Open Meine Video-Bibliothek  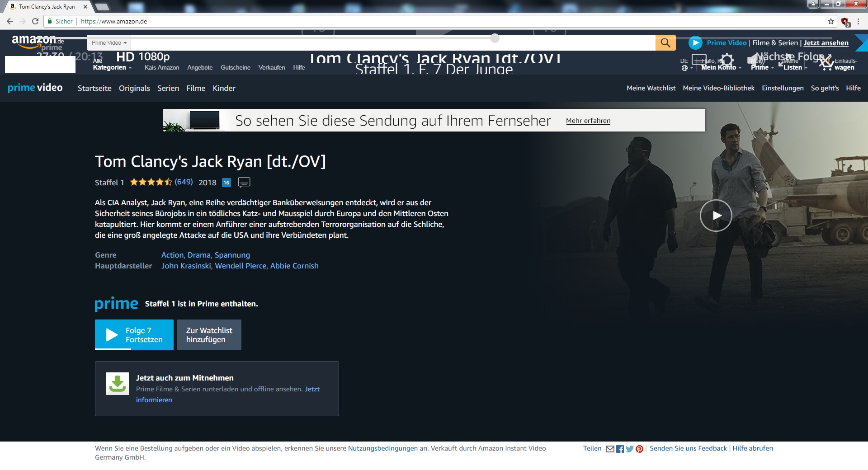tap(719, 88)
